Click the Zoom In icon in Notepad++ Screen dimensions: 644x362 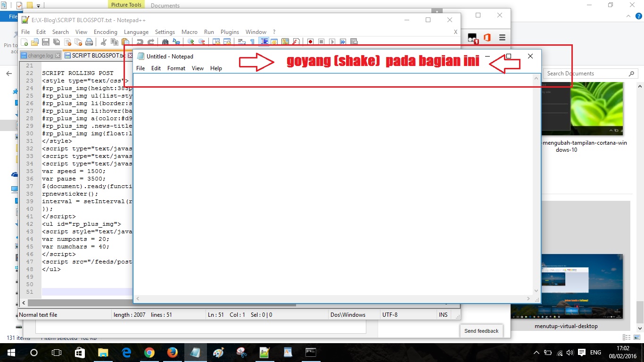(x=190, y=42)
